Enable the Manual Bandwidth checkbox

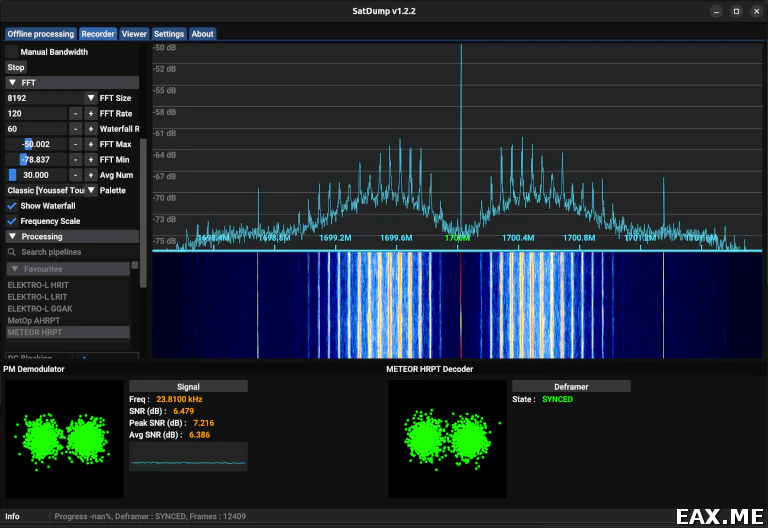(x=12, y=51)
